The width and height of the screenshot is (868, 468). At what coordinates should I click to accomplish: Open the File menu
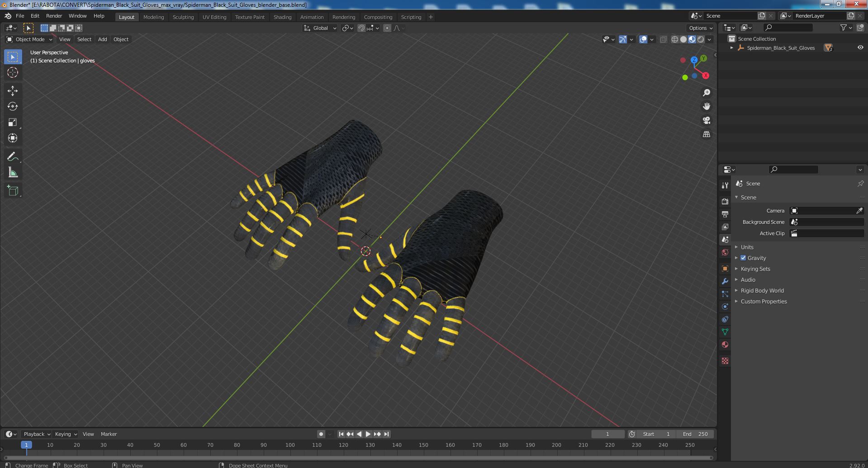[20, 16]
